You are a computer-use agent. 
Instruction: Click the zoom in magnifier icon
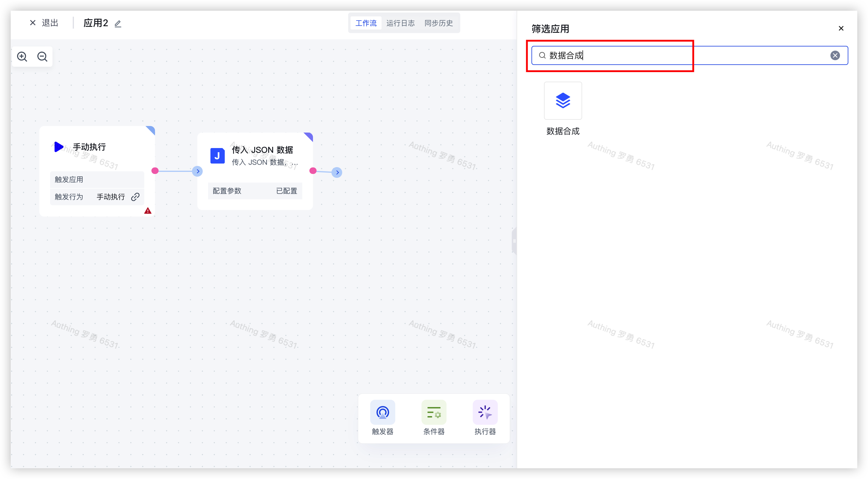[22, 57]
